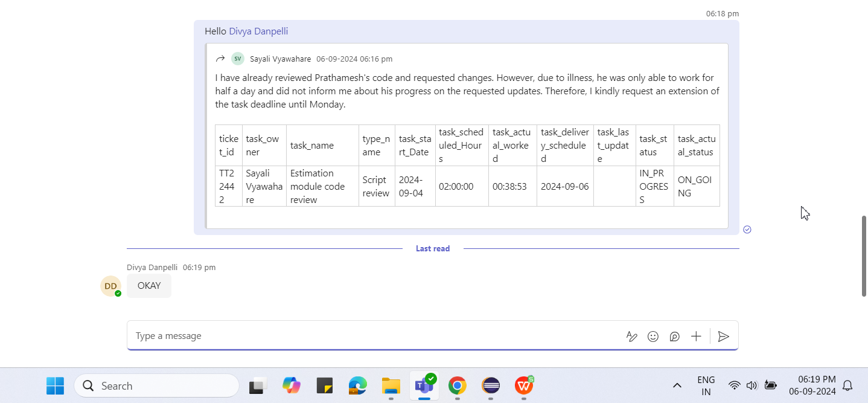
Task: Open Google Chrome from taskbar
Action: (x=458, y=385)
